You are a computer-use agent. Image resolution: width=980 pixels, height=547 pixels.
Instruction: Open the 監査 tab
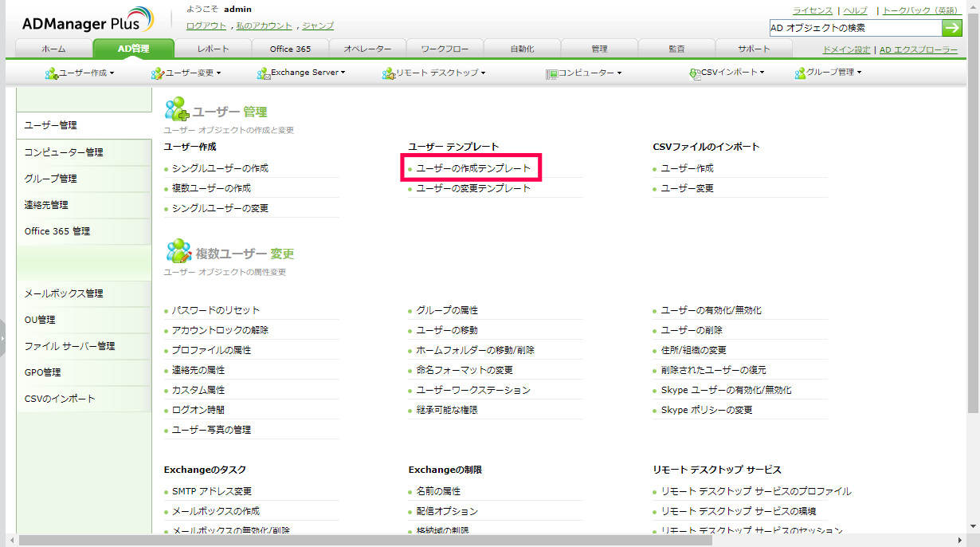pyautogui.click(x=676, y=49)
